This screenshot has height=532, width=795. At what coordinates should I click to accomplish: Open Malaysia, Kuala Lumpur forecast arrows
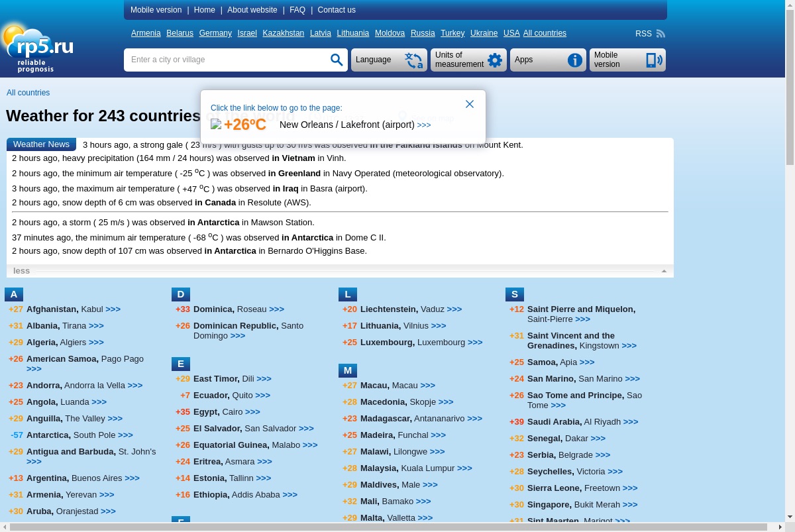464,468
